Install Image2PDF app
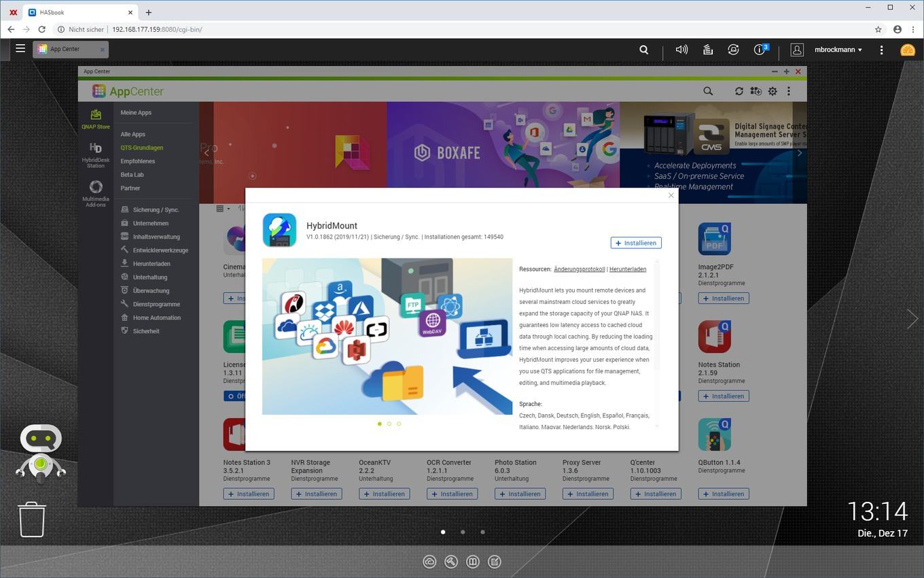924x578 pixels. (724, 299)
